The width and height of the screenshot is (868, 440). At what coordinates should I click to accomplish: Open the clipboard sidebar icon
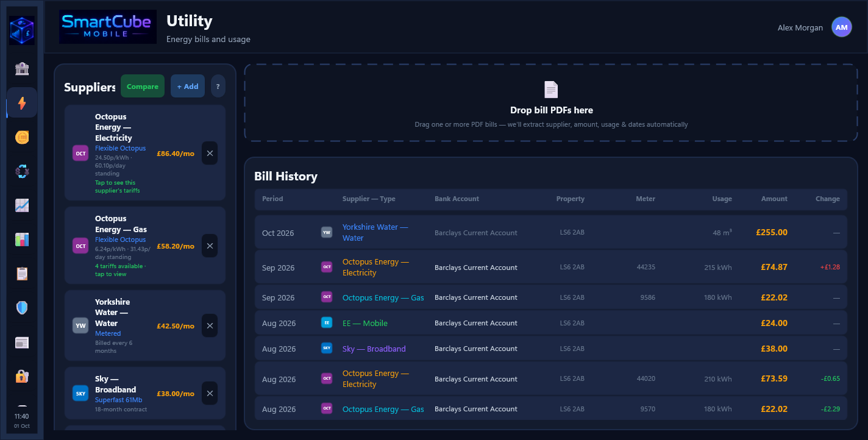22,274
